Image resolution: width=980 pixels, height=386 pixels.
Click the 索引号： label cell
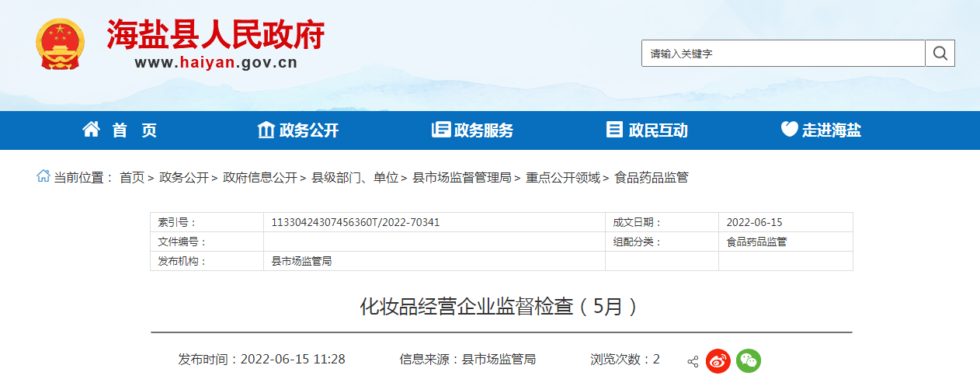click(207, 222)
